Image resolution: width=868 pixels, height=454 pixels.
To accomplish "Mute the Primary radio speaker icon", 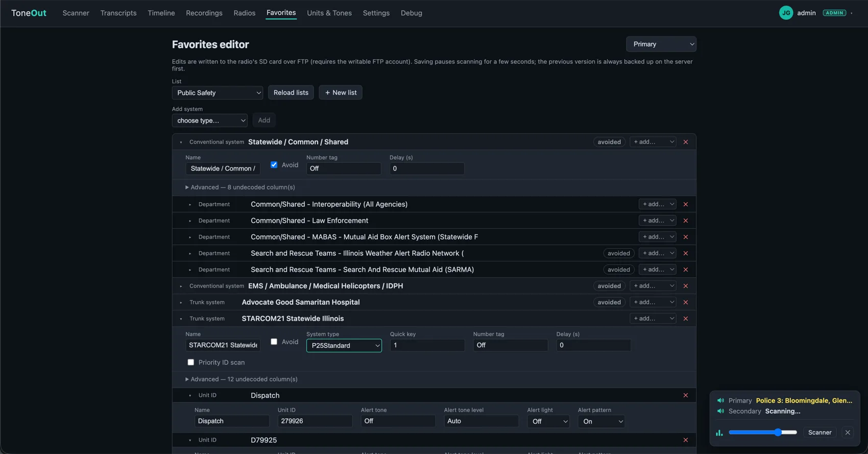I will (720, 401).
